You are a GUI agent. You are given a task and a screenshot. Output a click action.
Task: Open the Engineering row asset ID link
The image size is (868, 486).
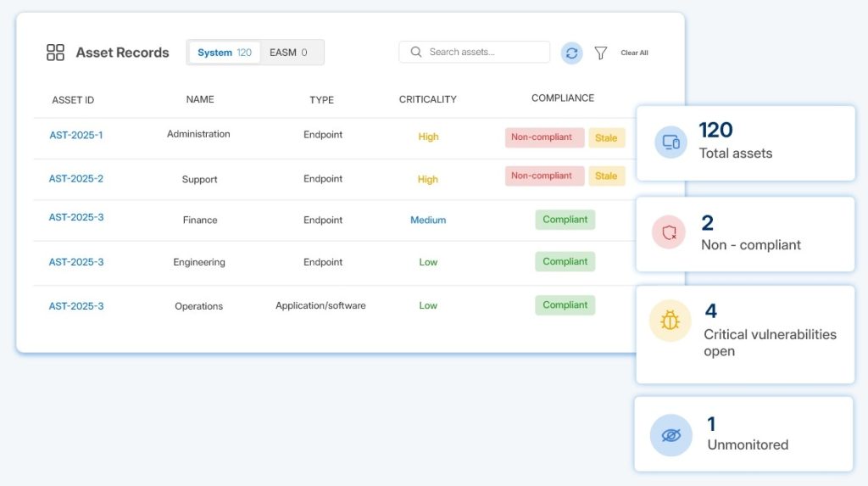pos(75,262)
